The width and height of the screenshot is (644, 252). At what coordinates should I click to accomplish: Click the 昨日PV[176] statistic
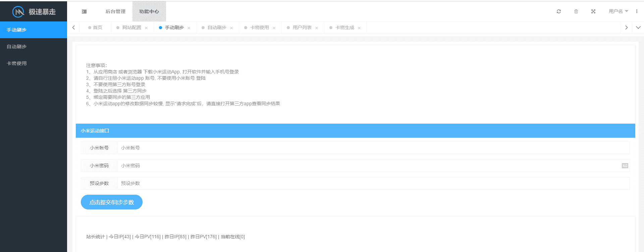tap(204, 237)
